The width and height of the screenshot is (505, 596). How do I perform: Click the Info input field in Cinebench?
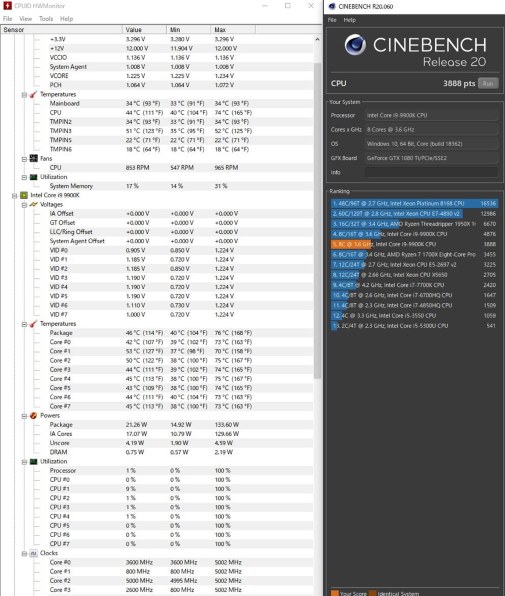coord(431,172)
